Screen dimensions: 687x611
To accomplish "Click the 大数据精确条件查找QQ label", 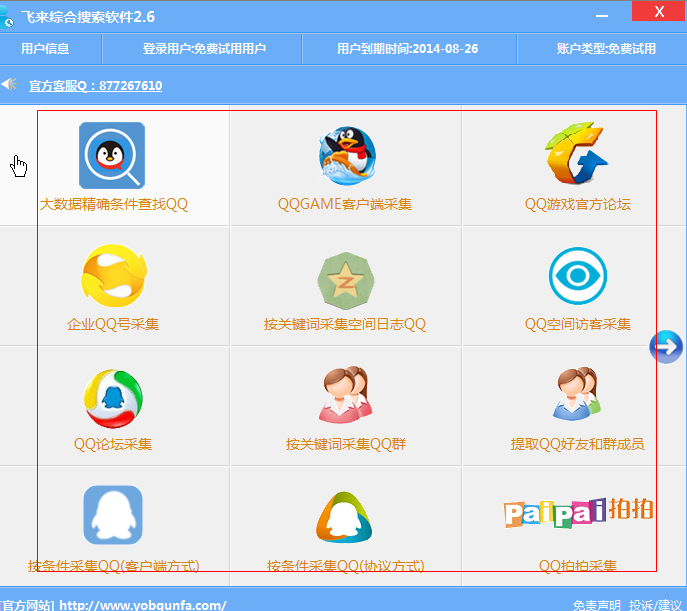I will coord(114,204).
